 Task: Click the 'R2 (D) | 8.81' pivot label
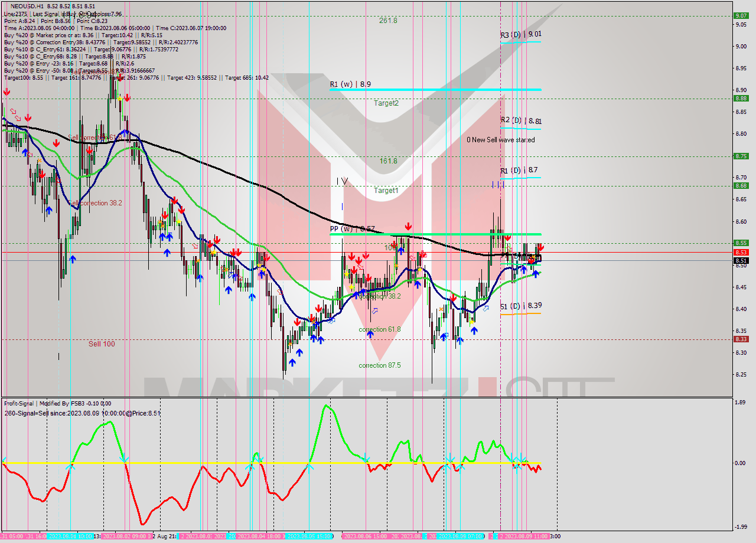(x=521, y=120)
